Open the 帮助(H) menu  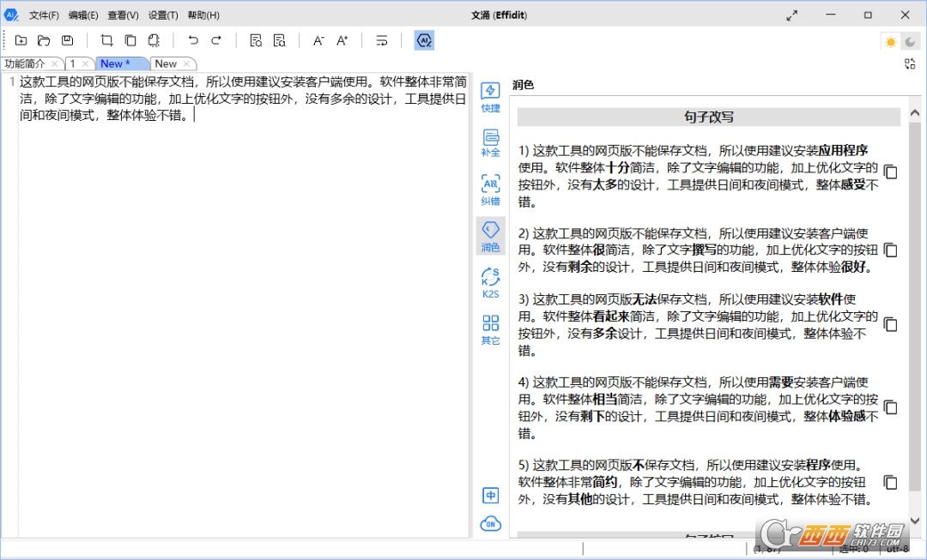pos(203,15)
